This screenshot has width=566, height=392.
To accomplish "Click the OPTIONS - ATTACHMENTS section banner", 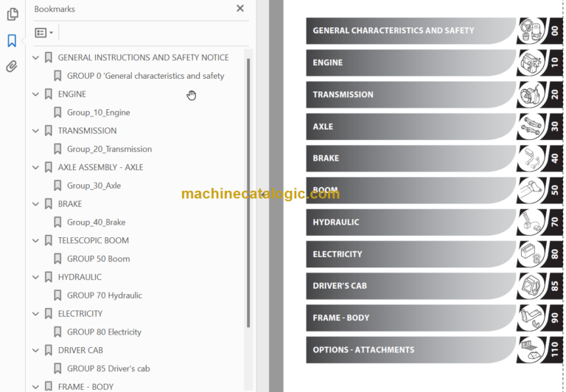I will [x=411, y=350].
